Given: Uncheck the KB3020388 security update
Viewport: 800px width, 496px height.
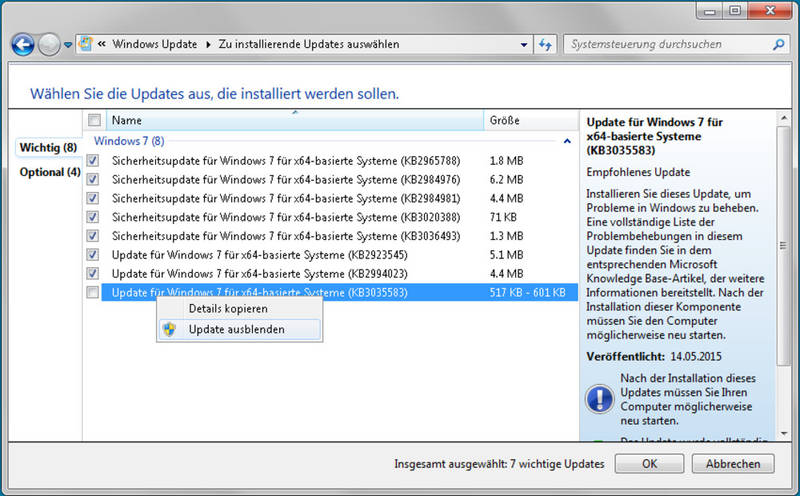Looking at the screenshot, I should (x=92, y=217).
